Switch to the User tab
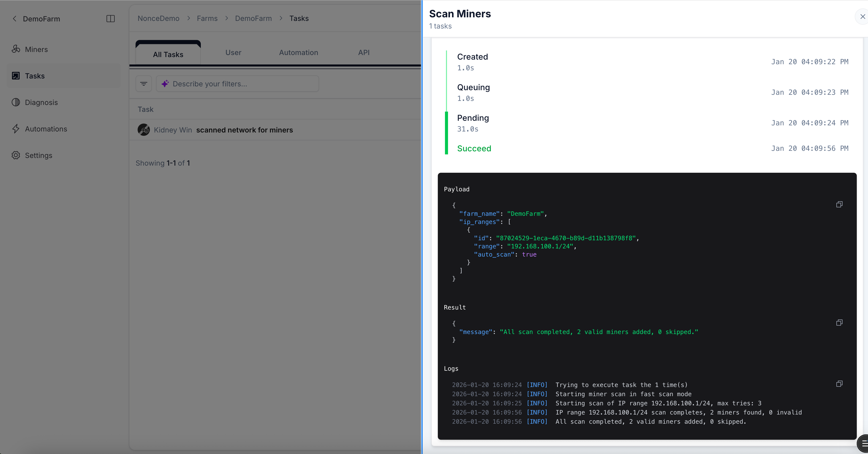 point(233,52)
